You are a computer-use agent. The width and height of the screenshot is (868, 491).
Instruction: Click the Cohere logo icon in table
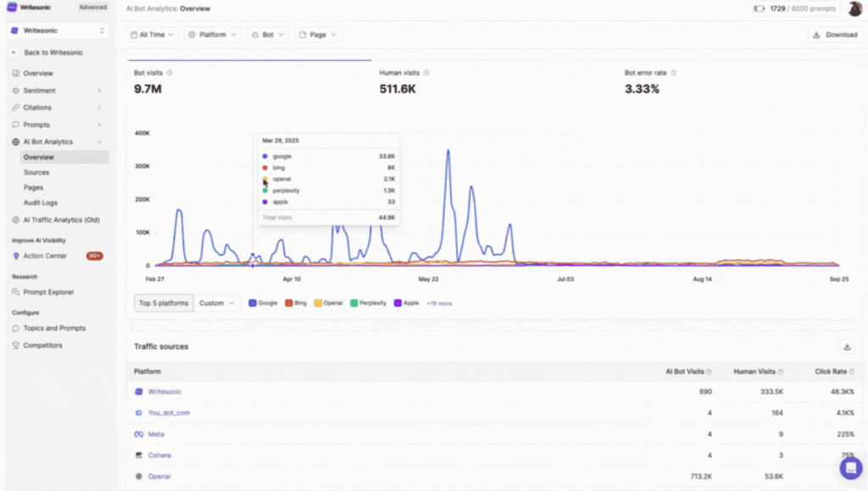point(139,455)
